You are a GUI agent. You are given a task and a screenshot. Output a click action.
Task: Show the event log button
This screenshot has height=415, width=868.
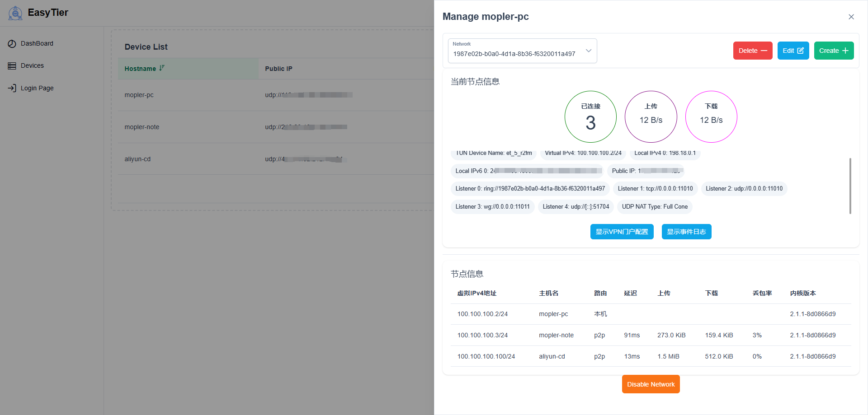(x=686, y=232)
